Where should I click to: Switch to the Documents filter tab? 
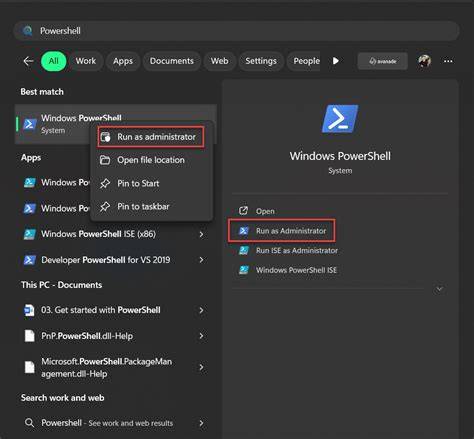[x=172, y=61]
